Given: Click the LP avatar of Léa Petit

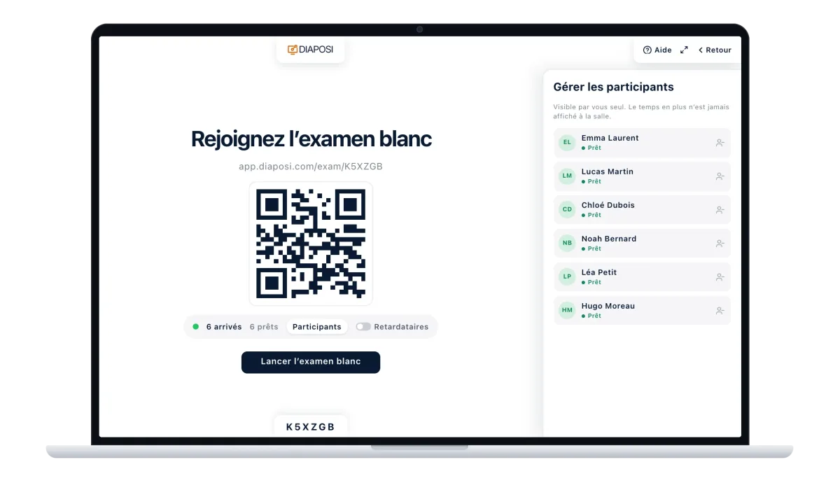Looking at the screenshot, I should point(567,276).
